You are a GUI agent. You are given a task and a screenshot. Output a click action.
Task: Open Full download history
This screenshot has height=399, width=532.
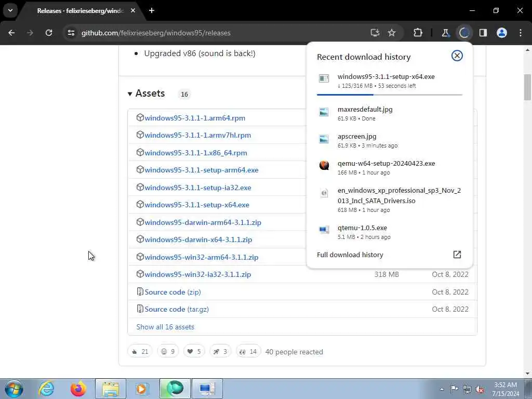click(x=350, y=255)
